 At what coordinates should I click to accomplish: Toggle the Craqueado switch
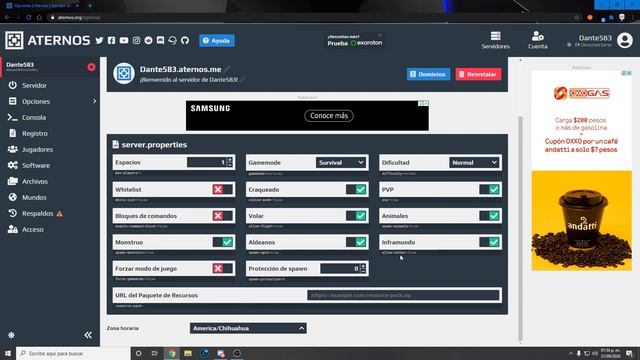click(356, 189)
